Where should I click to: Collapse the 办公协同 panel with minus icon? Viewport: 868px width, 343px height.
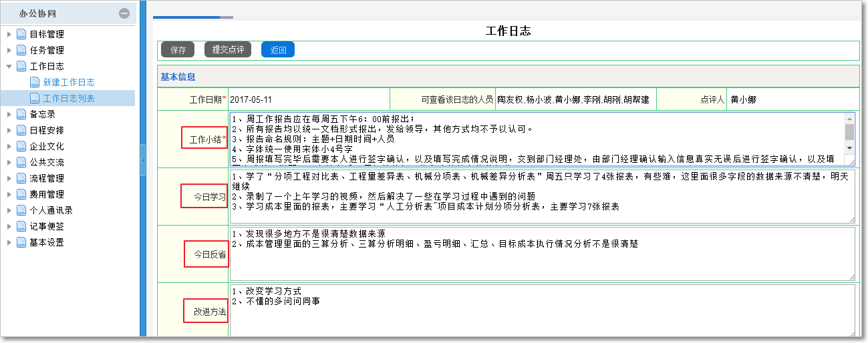124,13
